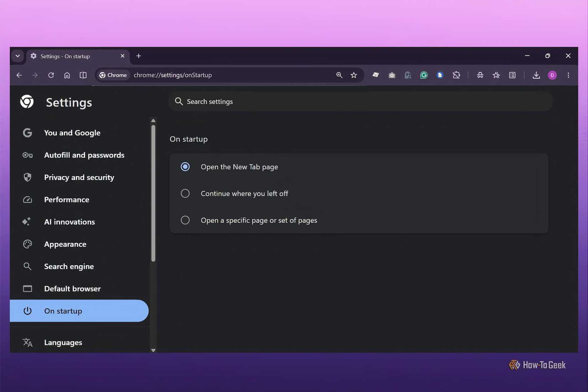Click the Chrome site info chip
Viewport: 588px width, 392px height.
point(113,75)
